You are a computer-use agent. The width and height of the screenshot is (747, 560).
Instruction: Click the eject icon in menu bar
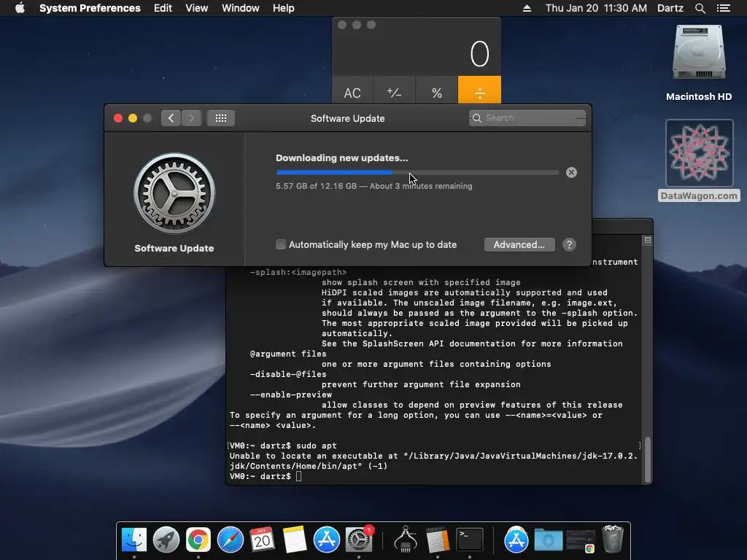(527, 8)
